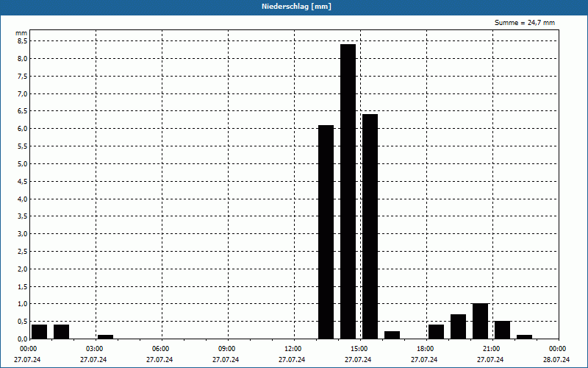Select the 0,4 mm bar just after 18:00

436,332
